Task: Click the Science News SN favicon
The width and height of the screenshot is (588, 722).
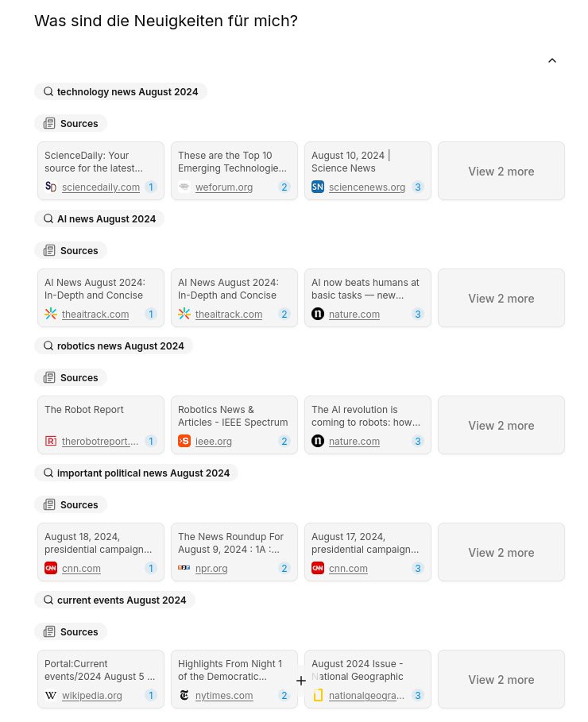Action: pos(318,187)
